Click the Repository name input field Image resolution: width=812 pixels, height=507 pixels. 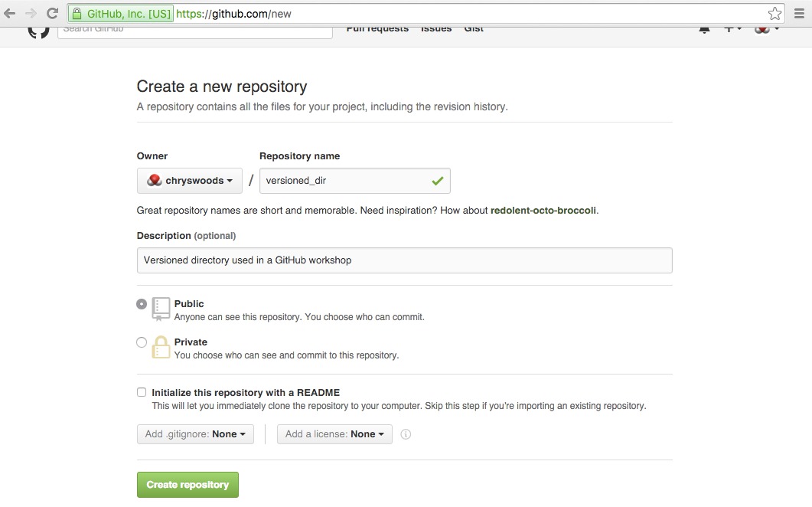click(355, 181)
